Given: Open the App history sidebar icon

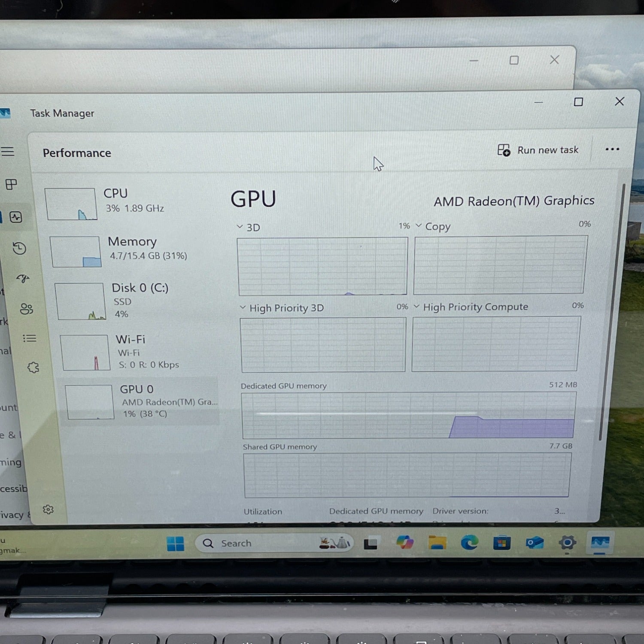Looking at the screenshot, I should (19, 248).
